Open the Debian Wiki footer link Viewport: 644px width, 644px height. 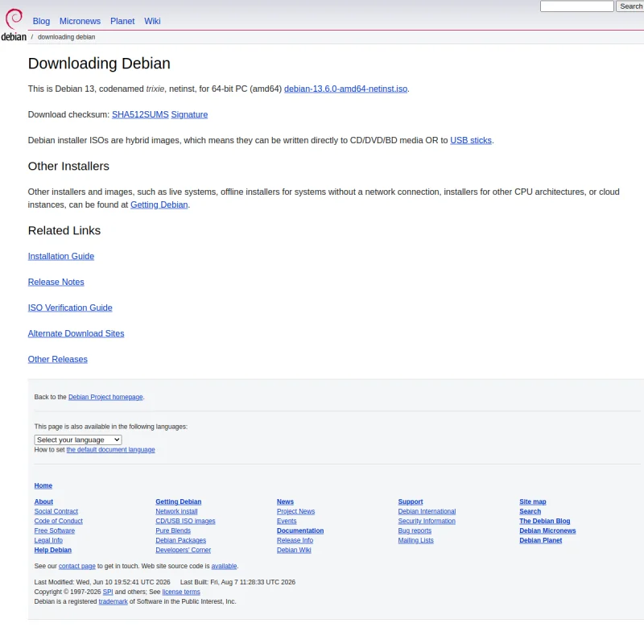(x=294, y=550)
